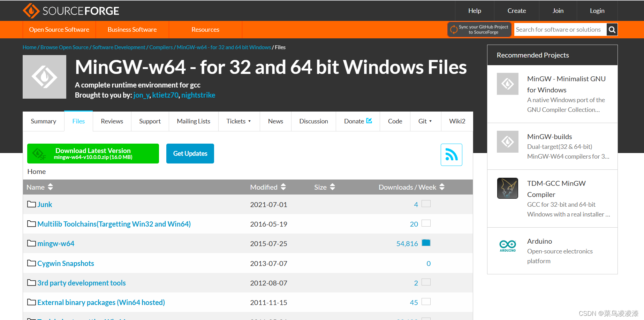
Task: Click the Arduino logo icon
Action: click(508, 246)
